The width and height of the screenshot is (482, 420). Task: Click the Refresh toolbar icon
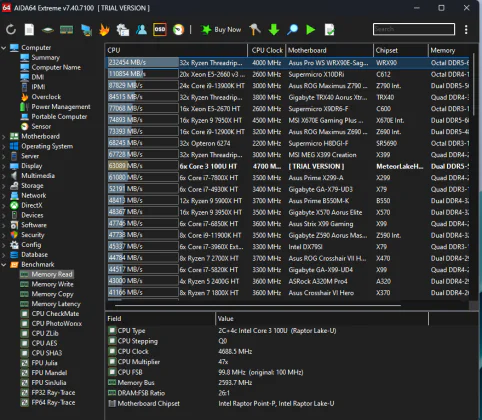click(x=11, y=30)
